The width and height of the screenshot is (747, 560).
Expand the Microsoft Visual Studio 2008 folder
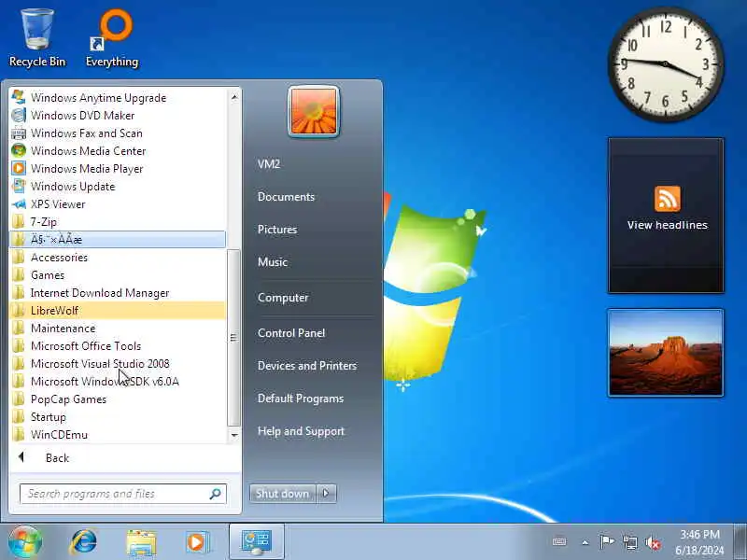click(118, 364)
